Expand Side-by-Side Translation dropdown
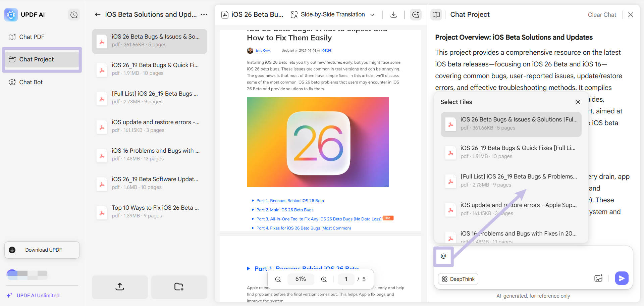 372,15
